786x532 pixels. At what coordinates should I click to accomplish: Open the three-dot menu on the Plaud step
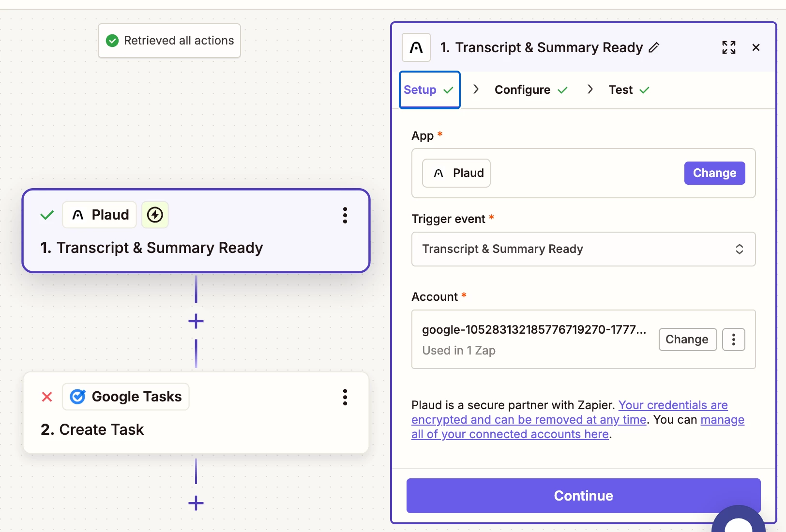(345, 215)
